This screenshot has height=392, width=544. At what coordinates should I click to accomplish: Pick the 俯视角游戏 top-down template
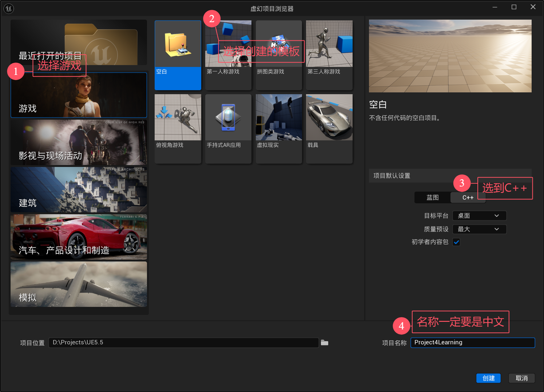tap(178, 129)
